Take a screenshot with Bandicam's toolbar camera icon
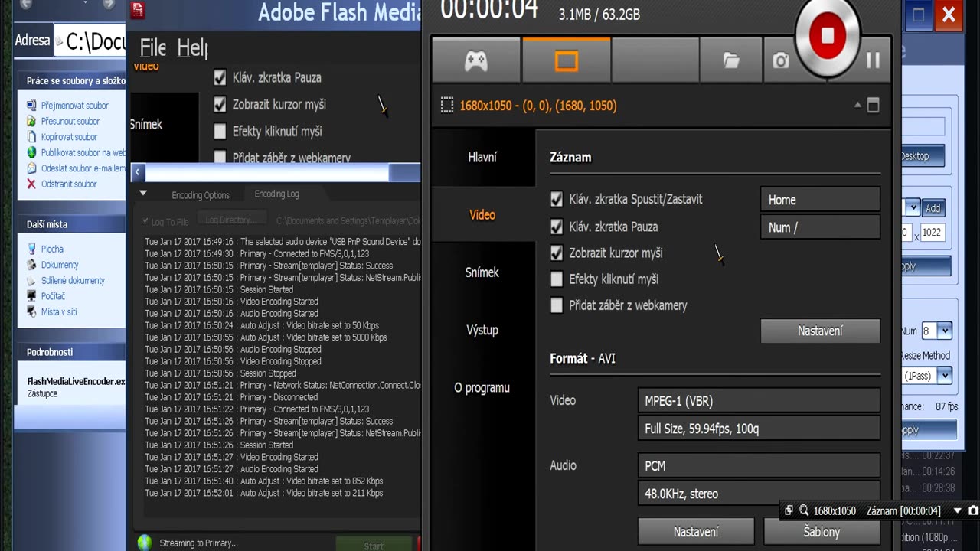This screenshot has width=980, height=551. pos(780,60)
